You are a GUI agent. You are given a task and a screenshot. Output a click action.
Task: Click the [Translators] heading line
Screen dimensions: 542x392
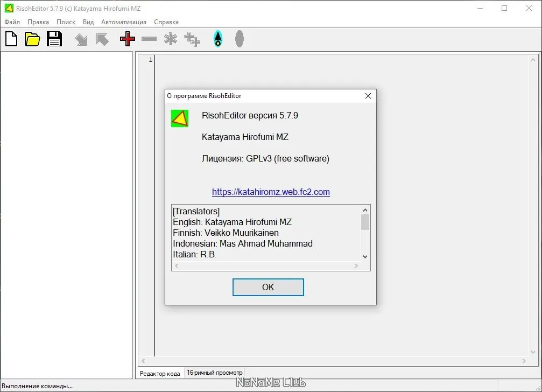coord(196,211)
